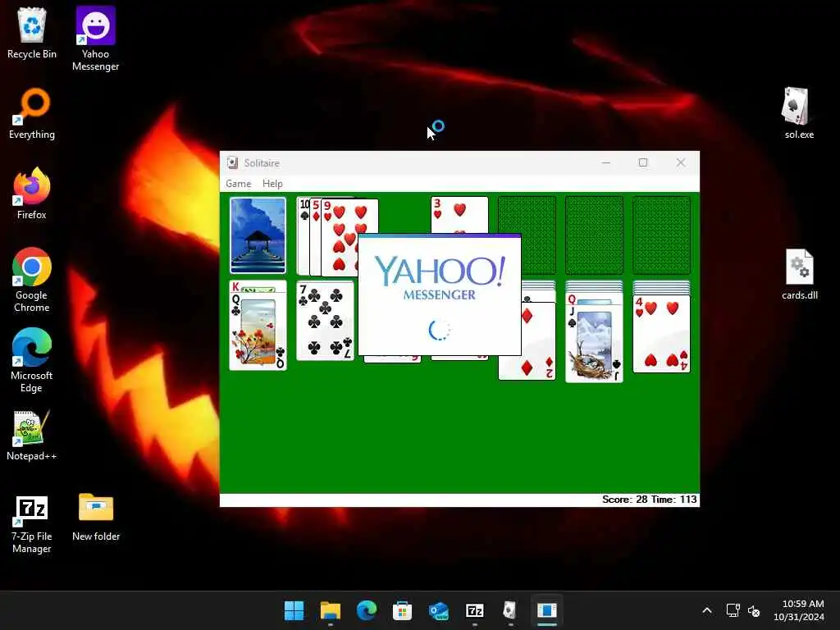The image size is (840, 630).
Task: Click the network status tray icon
Action: (x=733, y=610)
